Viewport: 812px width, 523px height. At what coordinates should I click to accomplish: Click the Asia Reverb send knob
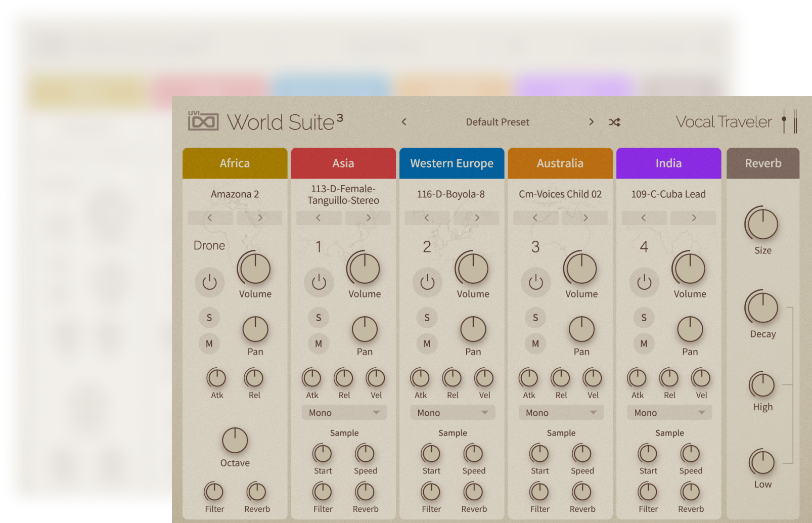[365, 492]
